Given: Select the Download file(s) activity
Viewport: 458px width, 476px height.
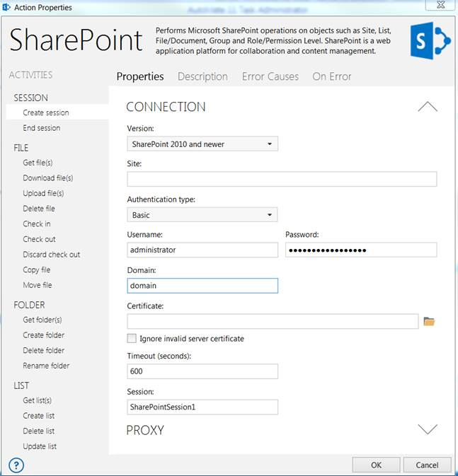Looking at the screenshot, I should coord(48,178).
